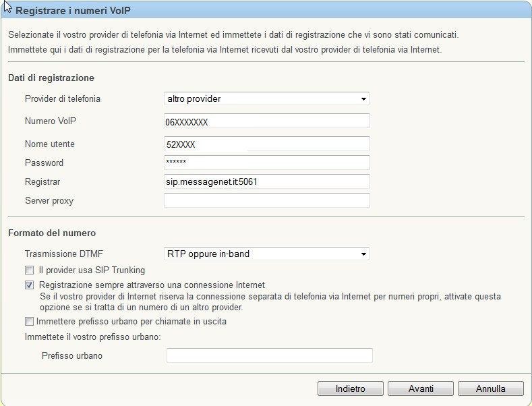532x406 pixels.
Task: Enable 'Il provider usa SIP Trunking' checkbox
Action: click(x=30, y=270)
